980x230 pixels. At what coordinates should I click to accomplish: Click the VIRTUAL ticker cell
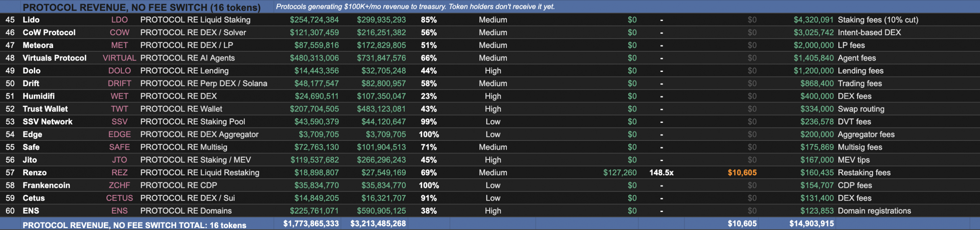pos(119,58)
